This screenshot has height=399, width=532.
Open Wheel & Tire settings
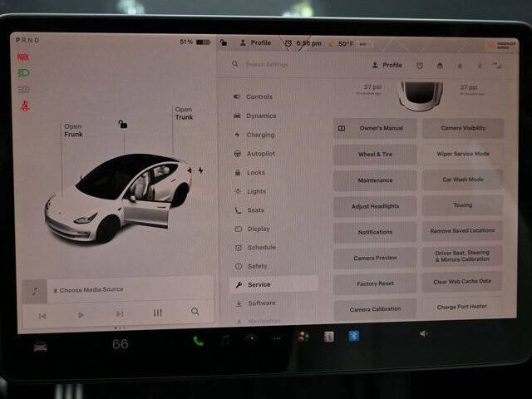[375, 154]
